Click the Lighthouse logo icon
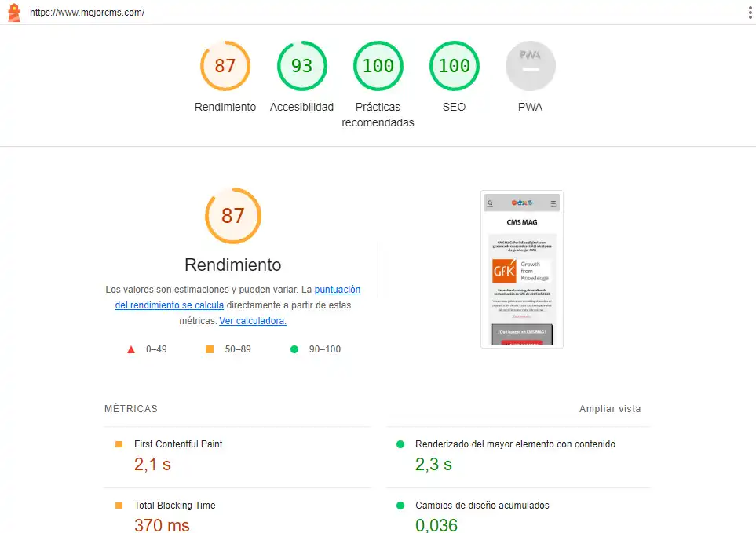The width and height of the screenshot is (756, 533). click(14, 13)
